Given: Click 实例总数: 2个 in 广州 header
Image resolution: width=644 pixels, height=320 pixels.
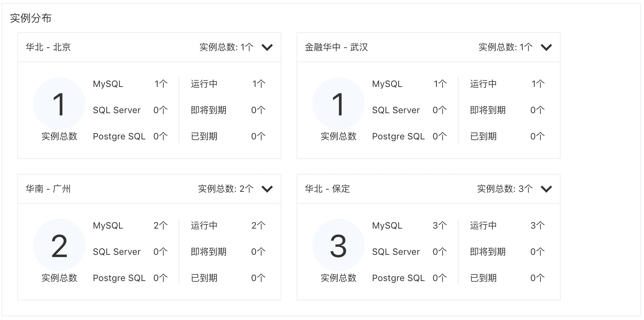Looking at the screenshot, I should [x=226, y=189].
